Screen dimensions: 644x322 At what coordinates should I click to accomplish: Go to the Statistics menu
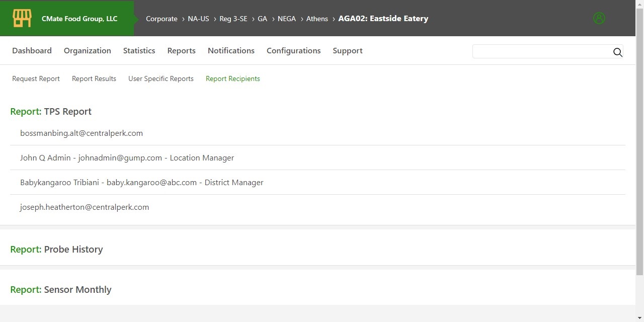pos(139,50)
